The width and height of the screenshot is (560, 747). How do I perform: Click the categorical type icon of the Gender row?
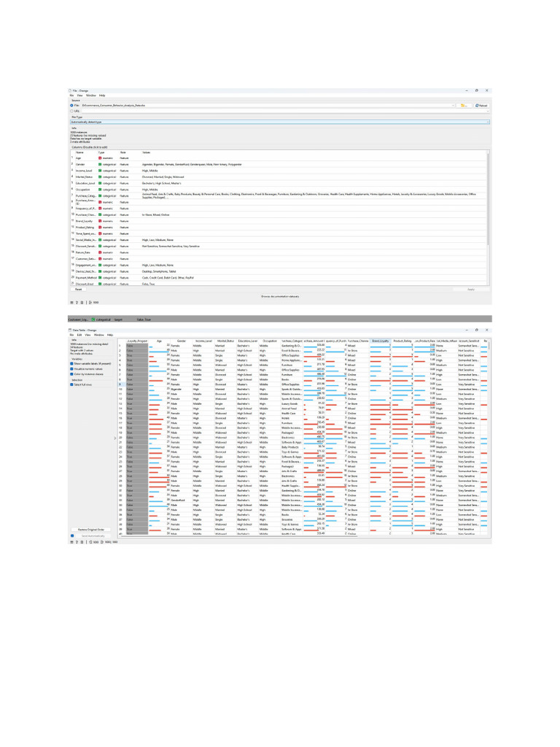pyautogui.click(x=101, y=165)
